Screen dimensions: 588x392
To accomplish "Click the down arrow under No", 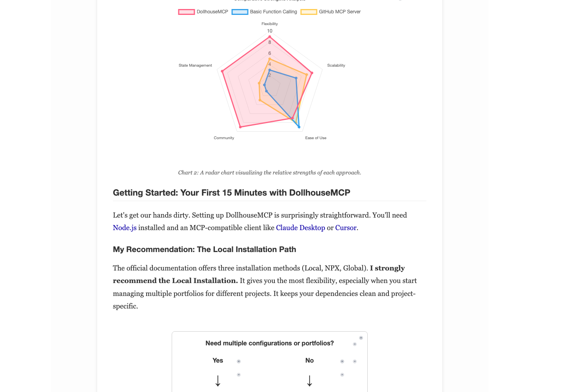I will (x=310, y=381).
